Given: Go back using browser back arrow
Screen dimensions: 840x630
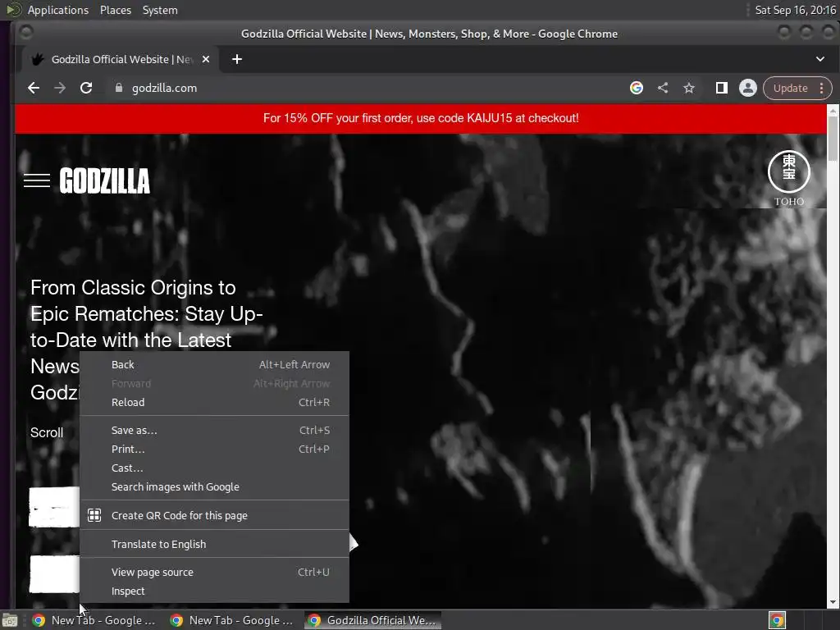Looking at the screenshot, I should (33, 88).
